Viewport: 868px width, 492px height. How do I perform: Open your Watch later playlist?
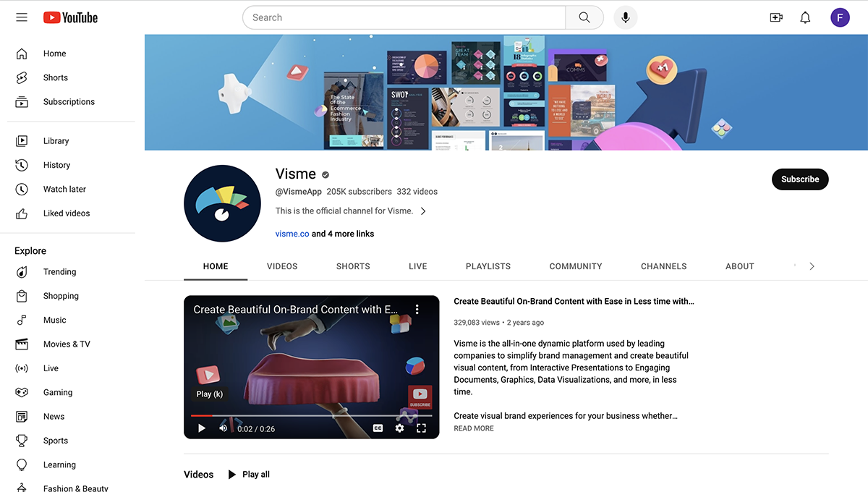pos(65,189)
